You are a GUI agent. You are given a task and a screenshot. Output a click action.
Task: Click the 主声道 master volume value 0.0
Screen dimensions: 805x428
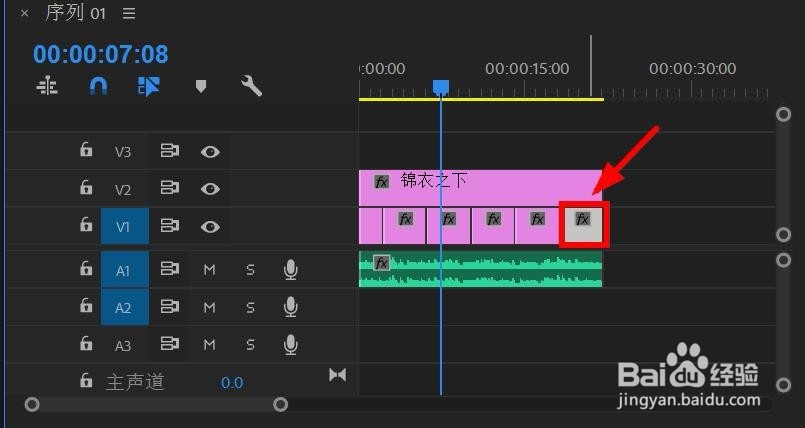click(x=232, y=382)
